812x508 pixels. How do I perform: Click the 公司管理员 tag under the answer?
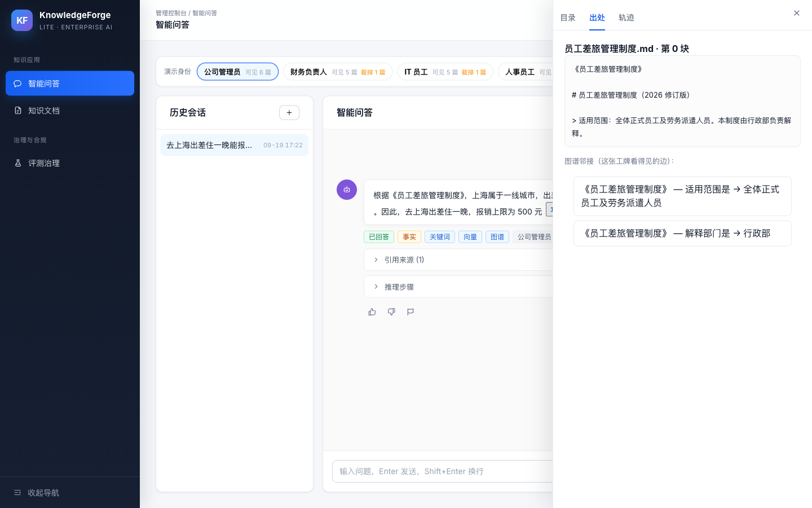(x=533, y=237)
